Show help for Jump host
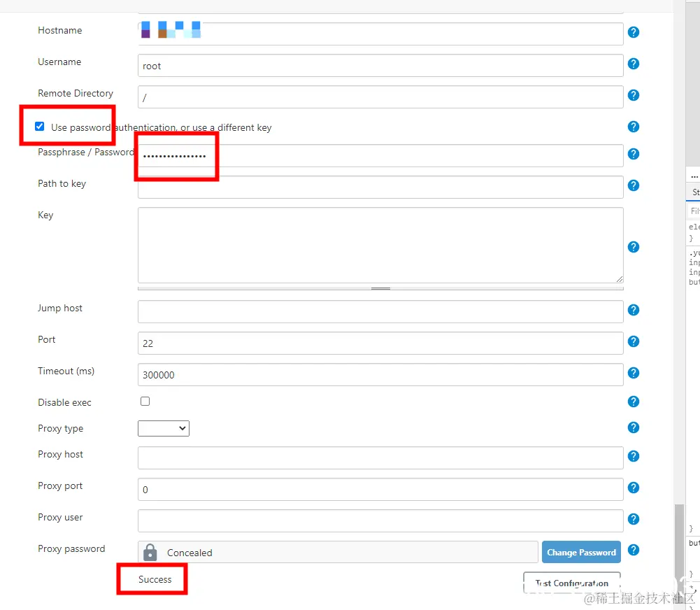700x610 pixels. point(633,310)
